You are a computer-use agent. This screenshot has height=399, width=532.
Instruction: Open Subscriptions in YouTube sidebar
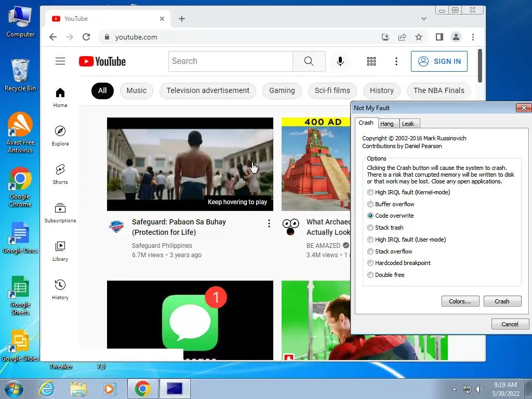60,212
